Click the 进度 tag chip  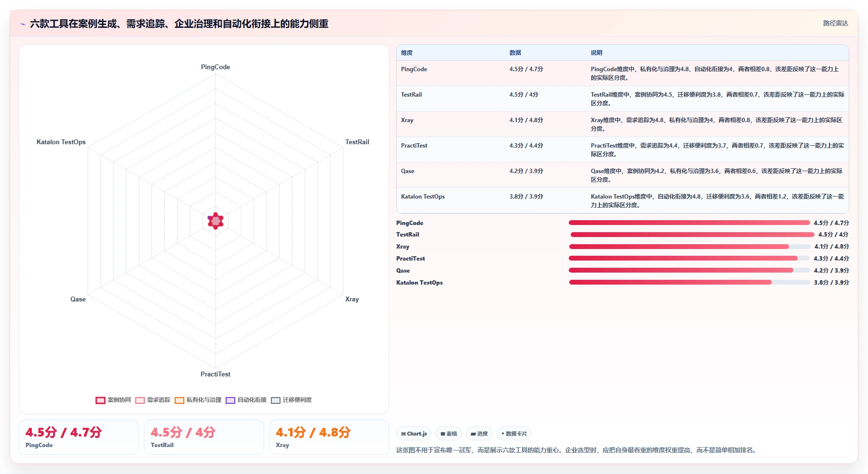tap(479, 434)
